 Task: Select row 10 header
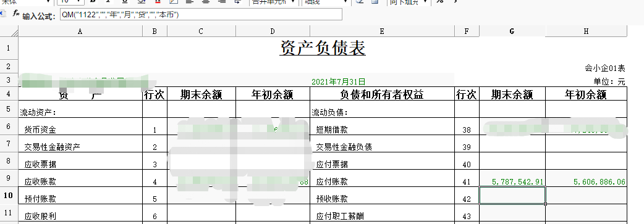point(9,195)
